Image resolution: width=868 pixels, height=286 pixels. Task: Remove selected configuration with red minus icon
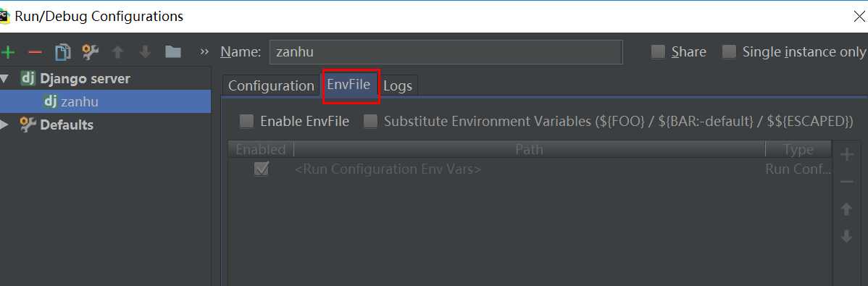tap(35, 52)
